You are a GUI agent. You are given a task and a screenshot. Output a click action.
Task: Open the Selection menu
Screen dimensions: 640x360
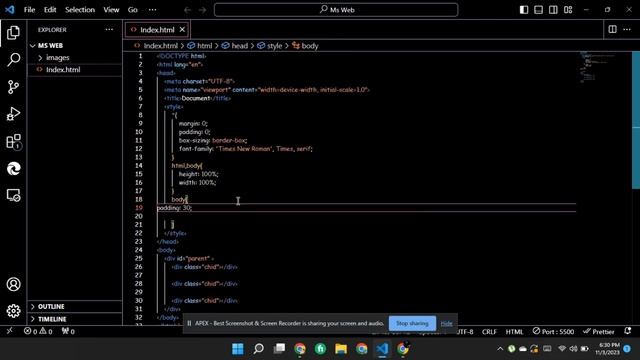80,10
